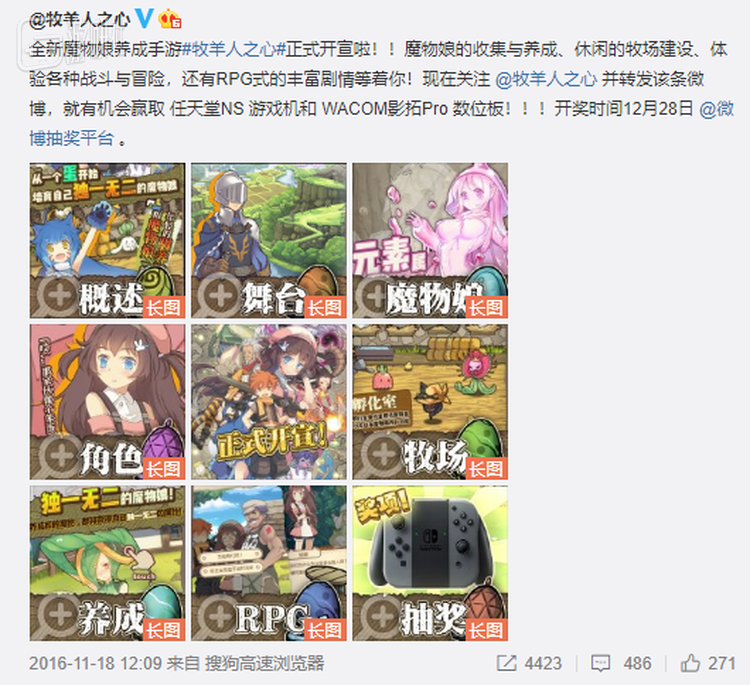Open the 养成 green-haired girl thumbnail
The width and height of the screenshot is (750, 685).
(x=107, y=563)
